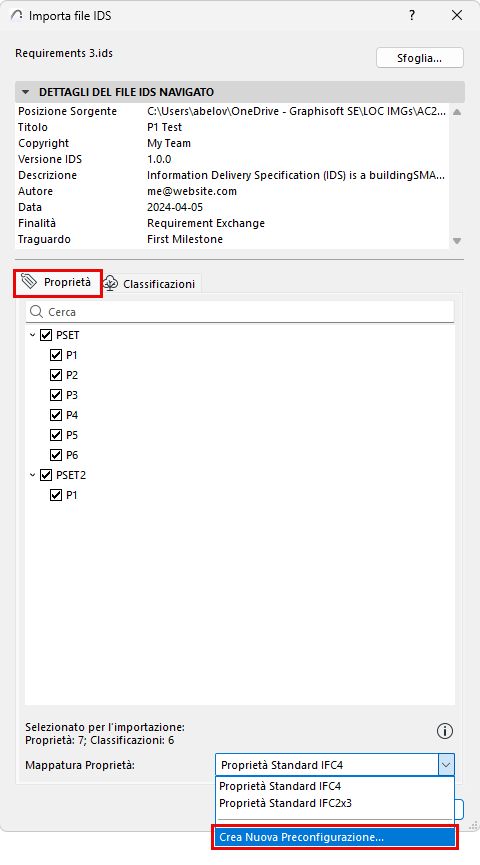Click Traguardo value First Milestone
Screen dimensions: 480x865
point(185,239)
